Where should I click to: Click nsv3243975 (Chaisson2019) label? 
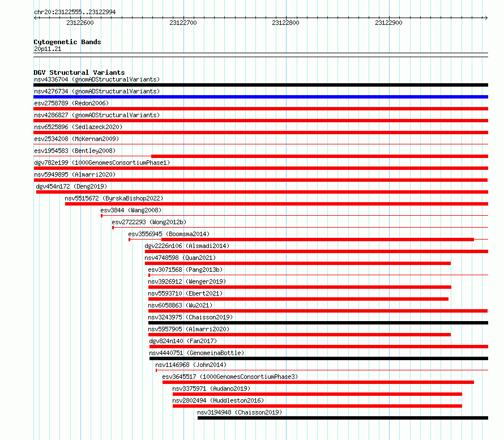tap(190, 317)
